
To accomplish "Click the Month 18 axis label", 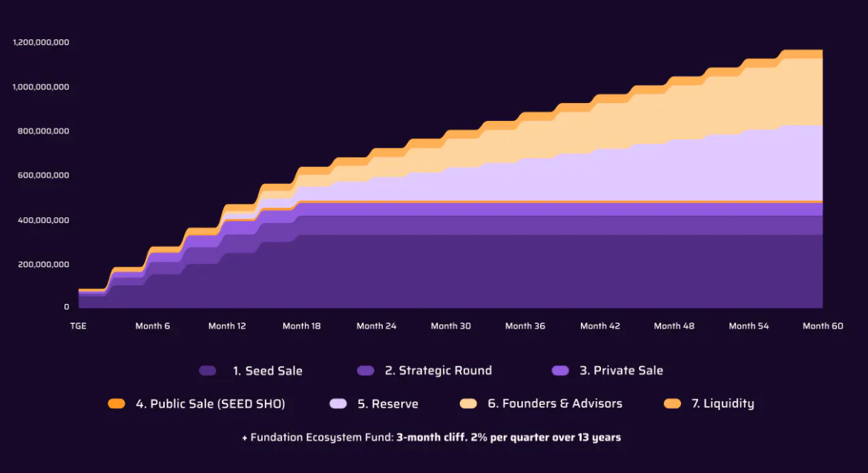I will 302,326.
